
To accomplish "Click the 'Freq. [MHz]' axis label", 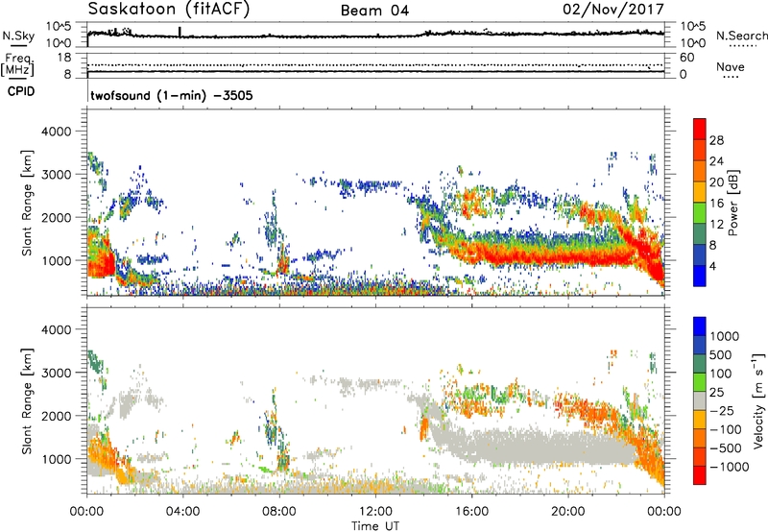I will click(x=18, y=64).
